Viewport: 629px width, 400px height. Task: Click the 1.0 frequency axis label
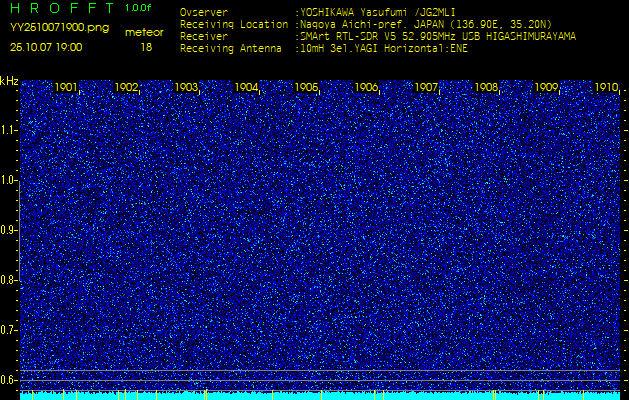pyautogui.click(x=8, y=180)
